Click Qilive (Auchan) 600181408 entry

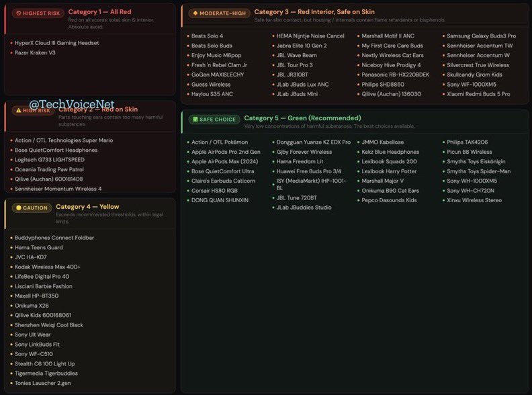49,179
